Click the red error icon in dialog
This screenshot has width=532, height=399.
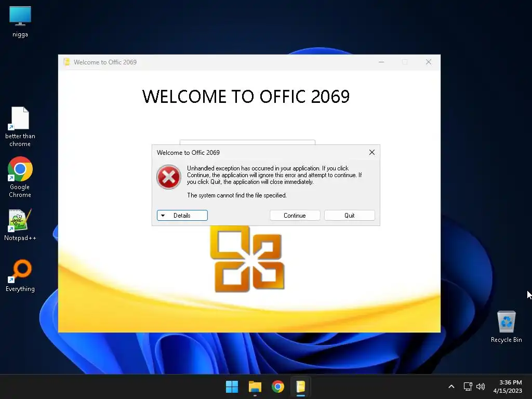169,177
